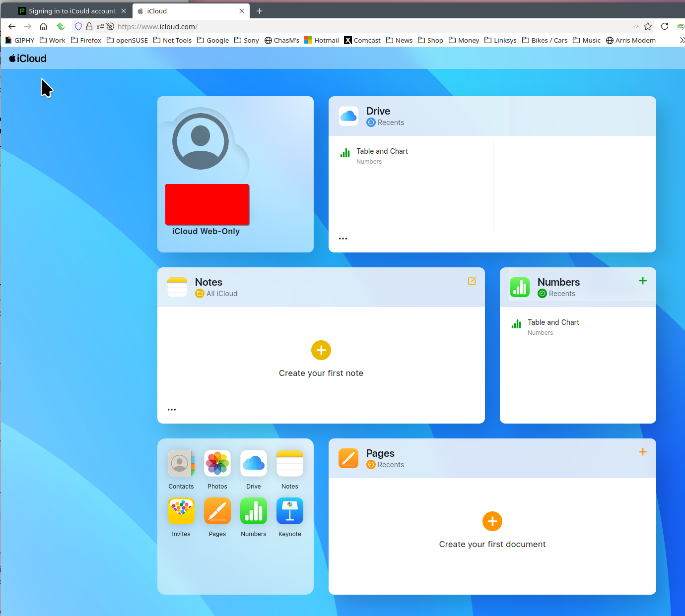
Task: Click the Pages title in the Pages tile
Action: click(380, 453)
